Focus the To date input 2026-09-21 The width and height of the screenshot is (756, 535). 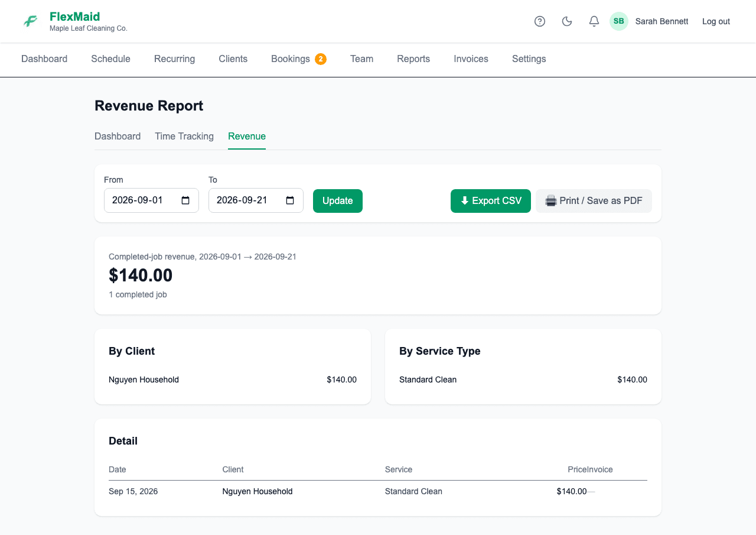256,200
